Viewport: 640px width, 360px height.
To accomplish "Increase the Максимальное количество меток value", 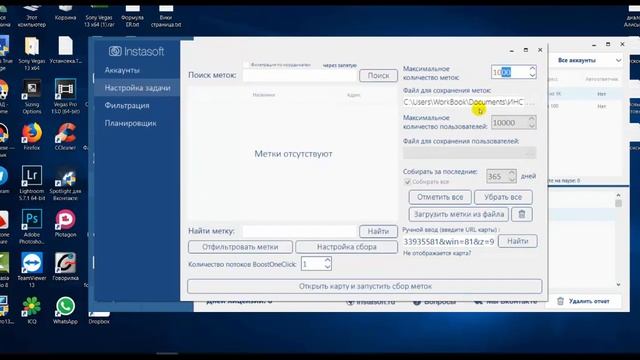I will pyautogui.click(x=532, y=69).
